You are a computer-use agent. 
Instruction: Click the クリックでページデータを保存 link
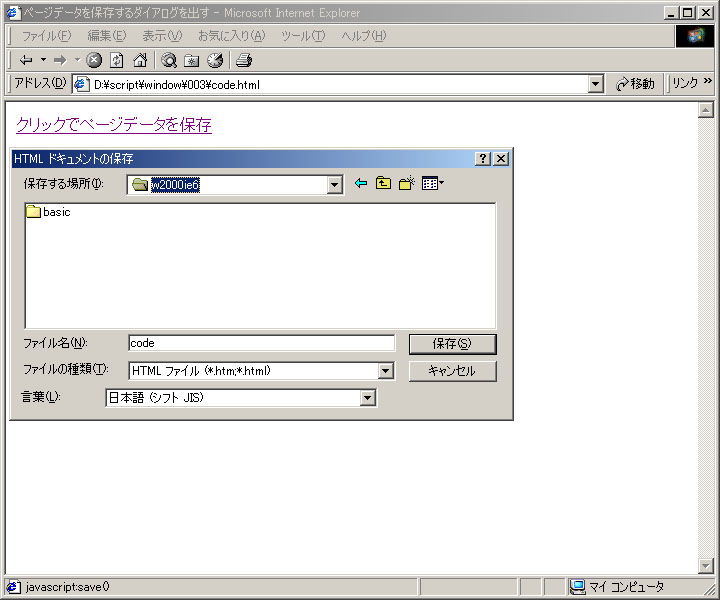pos(114,124)
